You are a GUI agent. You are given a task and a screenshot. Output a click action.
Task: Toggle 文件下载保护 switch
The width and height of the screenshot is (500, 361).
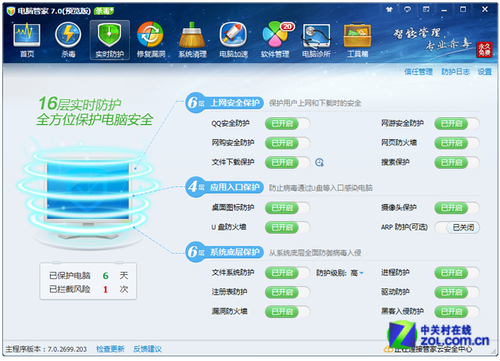[x=287, y=162]
